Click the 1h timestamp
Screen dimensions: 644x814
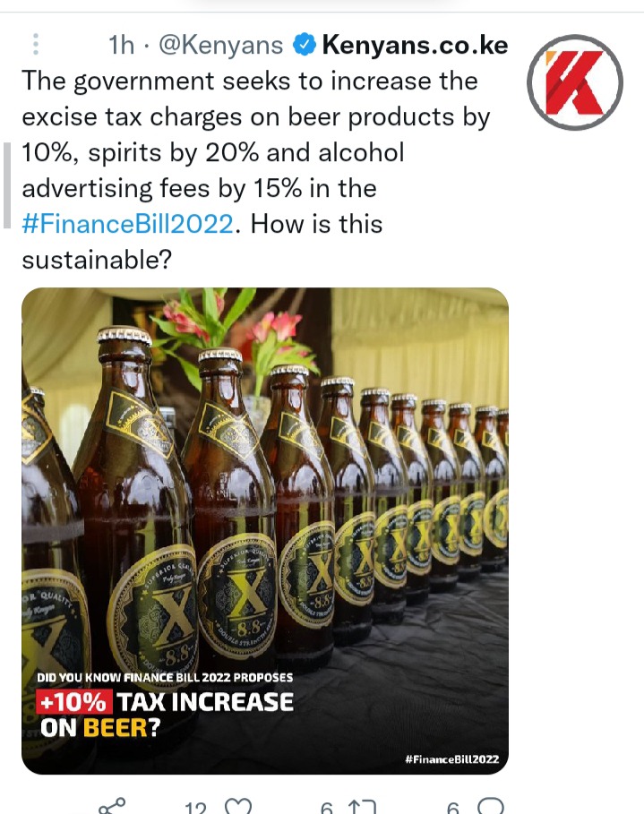click(121, 45)
